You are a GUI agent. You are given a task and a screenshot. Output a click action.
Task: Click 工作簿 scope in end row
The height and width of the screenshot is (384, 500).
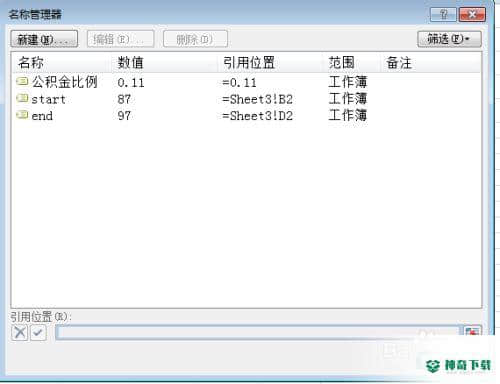[348, 115]
